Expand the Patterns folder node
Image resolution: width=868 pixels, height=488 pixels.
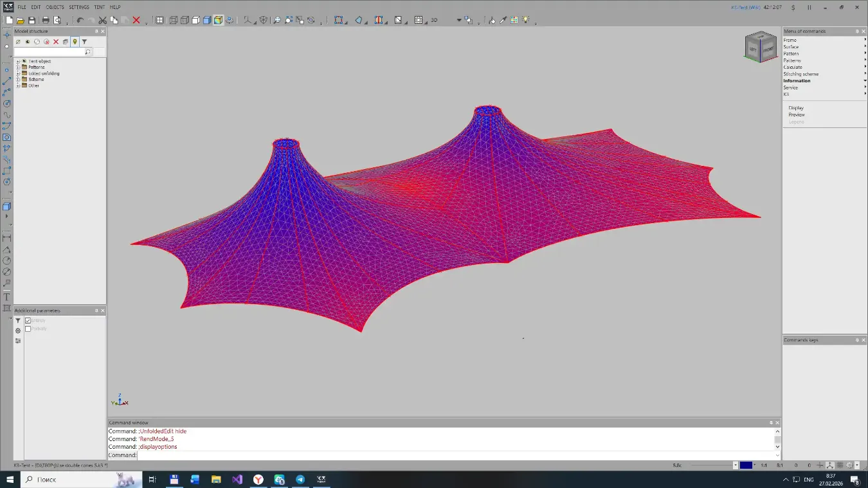[x=18, y=67]
